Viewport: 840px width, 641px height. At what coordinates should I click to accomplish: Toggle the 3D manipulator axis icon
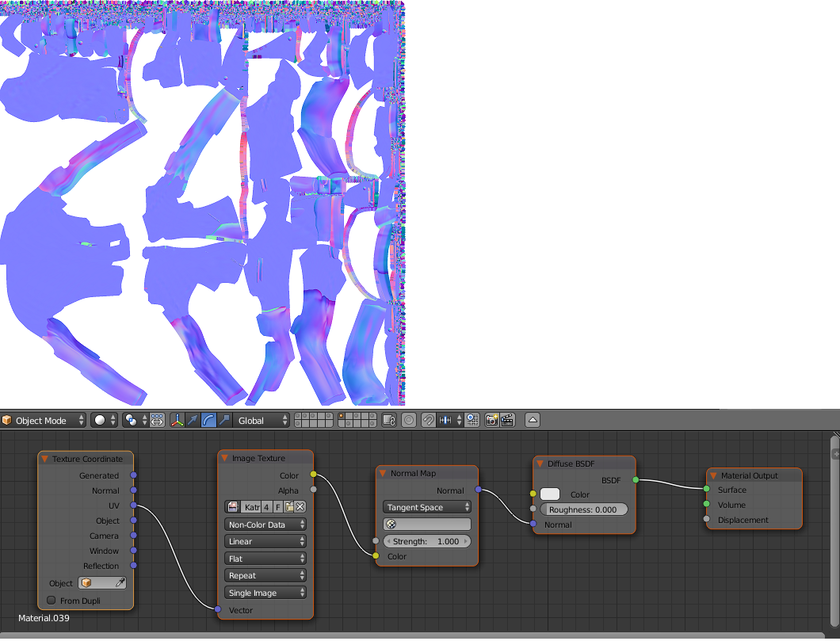(x=177, y=421)
